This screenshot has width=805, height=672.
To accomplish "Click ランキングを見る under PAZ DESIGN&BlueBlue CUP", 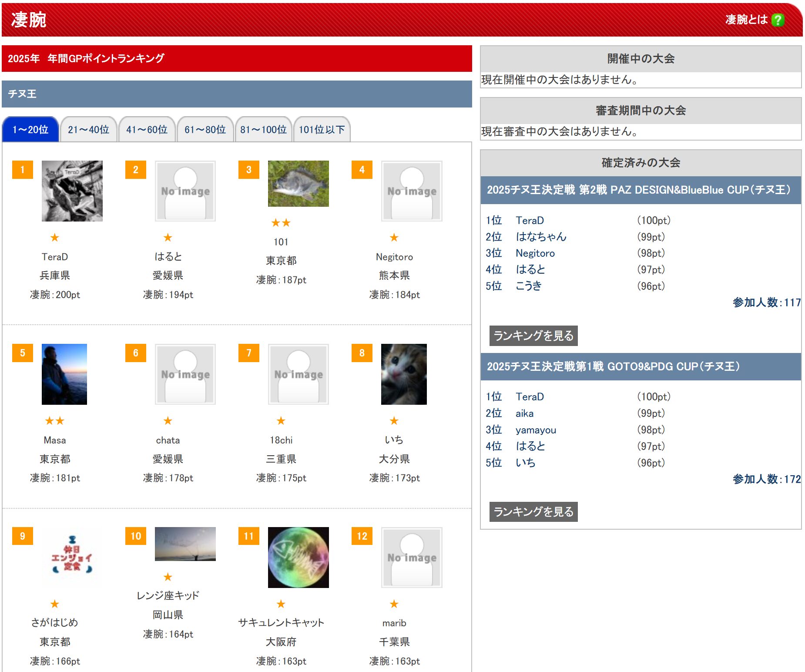I will click(533, 336).
